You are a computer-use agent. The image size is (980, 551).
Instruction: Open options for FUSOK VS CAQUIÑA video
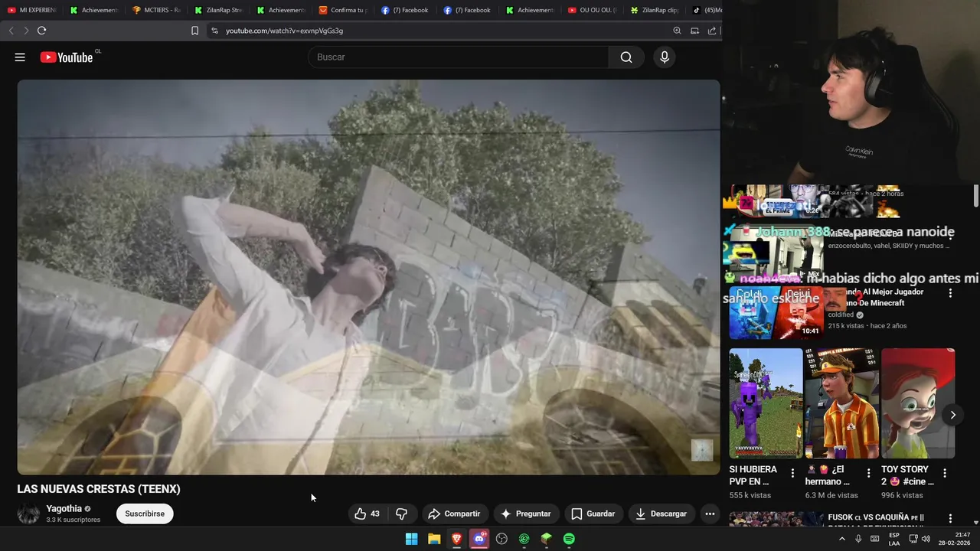click(x=950, y=519)
